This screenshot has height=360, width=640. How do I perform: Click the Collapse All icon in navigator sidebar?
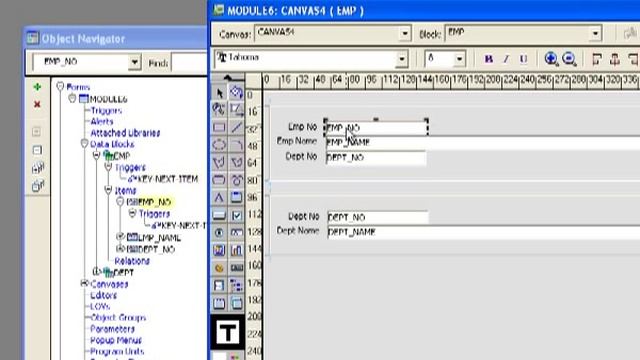(38, 186)
